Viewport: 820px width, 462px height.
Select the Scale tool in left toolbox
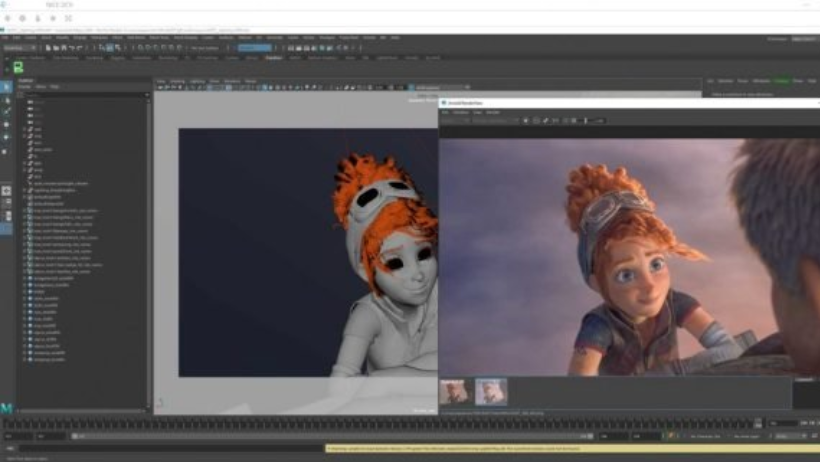tap(6, 151)
